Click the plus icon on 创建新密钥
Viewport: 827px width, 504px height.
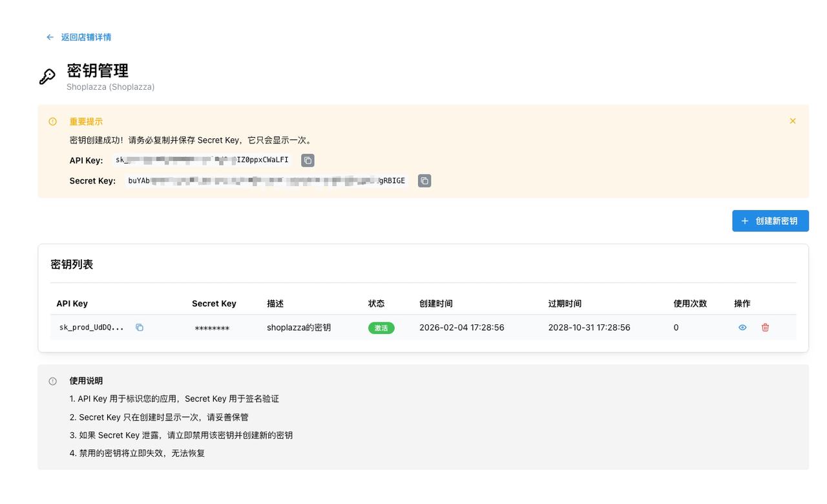click(745, 221)
